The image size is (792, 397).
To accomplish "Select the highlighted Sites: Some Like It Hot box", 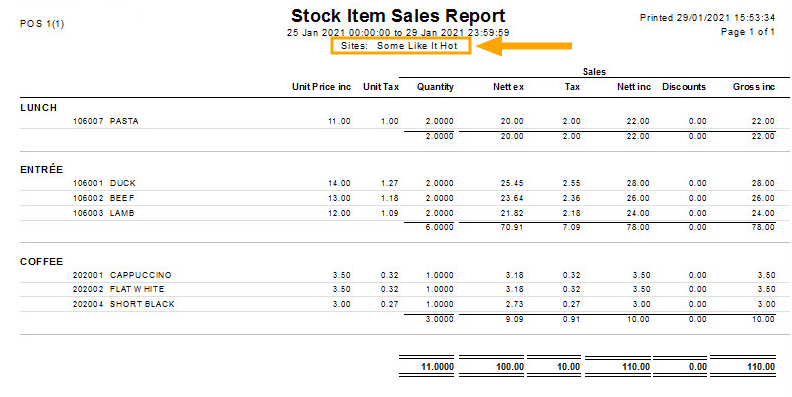I will pos(401,46).
